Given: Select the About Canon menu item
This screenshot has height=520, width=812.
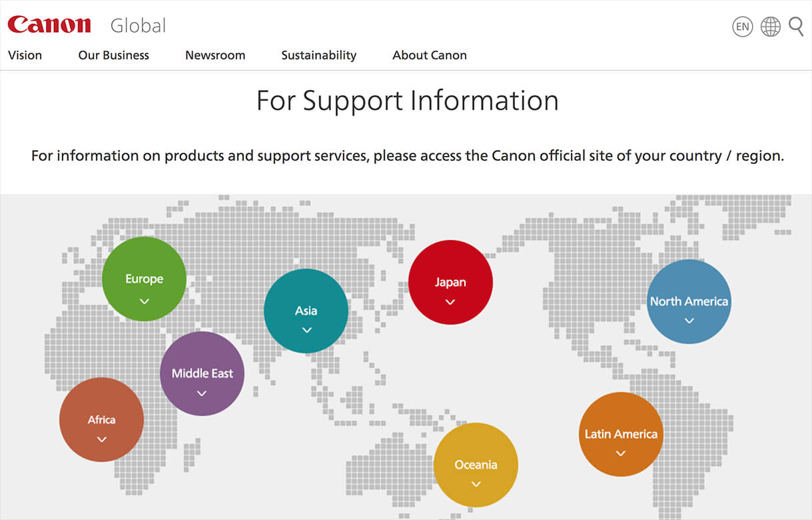Looking at the screenshot, I should click(x=430, y=55).
